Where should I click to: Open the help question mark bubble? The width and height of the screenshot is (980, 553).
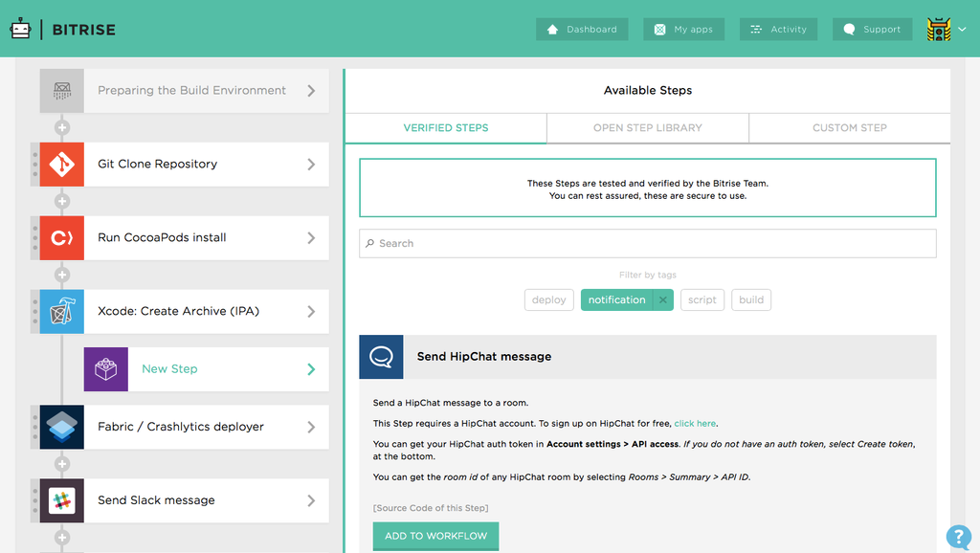(x=959, y=537)
